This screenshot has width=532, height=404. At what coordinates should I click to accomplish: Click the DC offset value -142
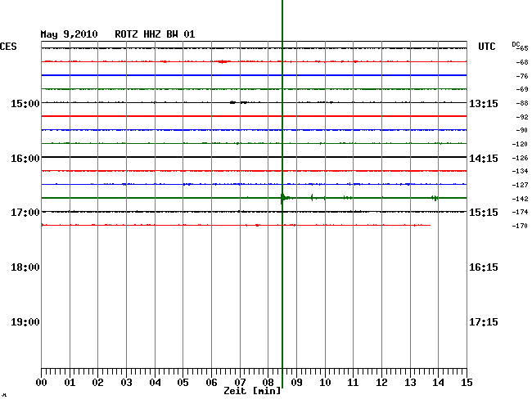[x=520, y=199]
